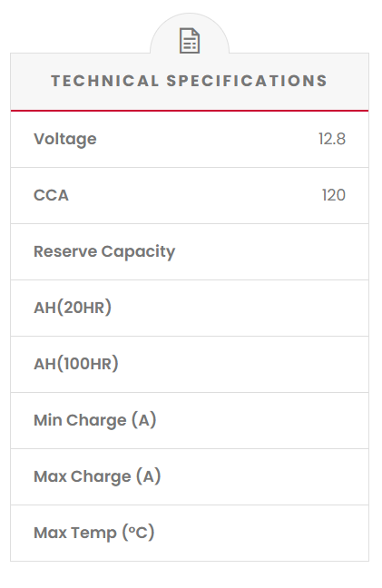Click the 12.8 voltage value
This screenshot has width=382, height=588.
pyautogui.click(x=332, y=139)
